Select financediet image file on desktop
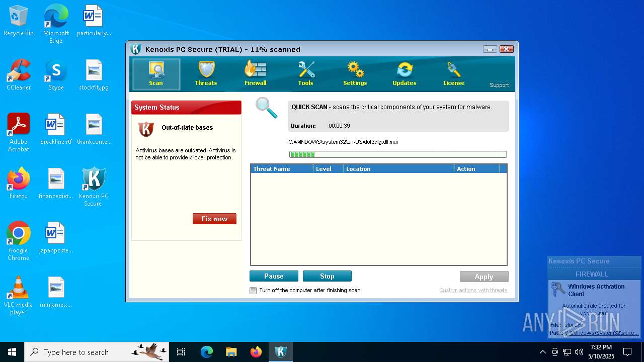Viewport: 644px width, 362px height. point(56,184)
